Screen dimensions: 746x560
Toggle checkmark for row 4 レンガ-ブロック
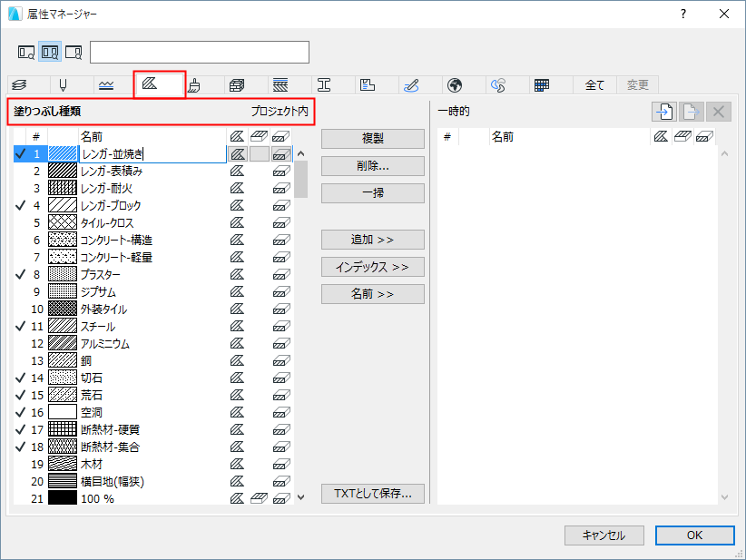21,205
